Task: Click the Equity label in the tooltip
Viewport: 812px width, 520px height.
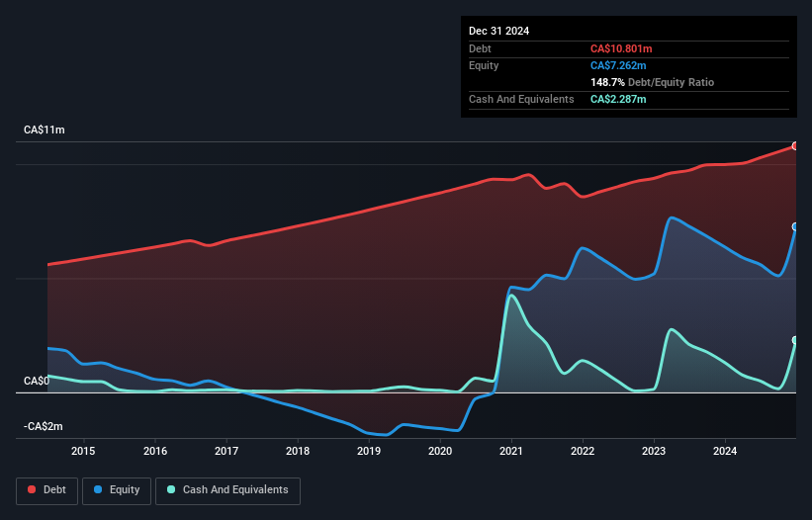Action: click(484, 65)
